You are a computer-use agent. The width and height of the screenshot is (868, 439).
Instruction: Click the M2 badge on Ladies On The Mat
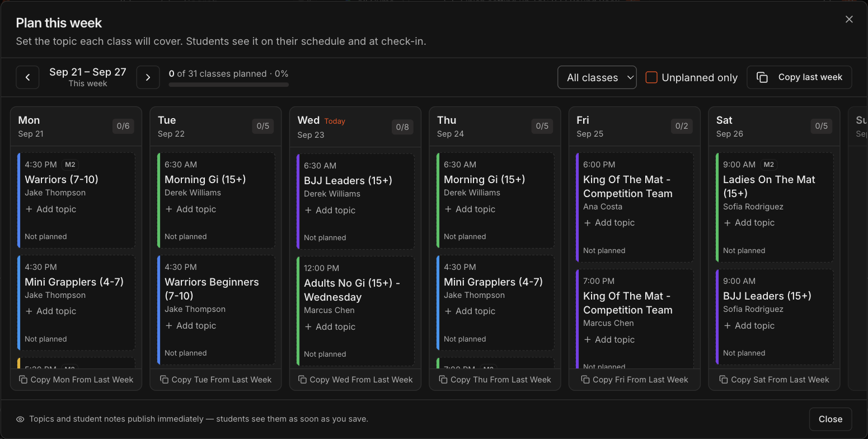(x=769, y=165)
